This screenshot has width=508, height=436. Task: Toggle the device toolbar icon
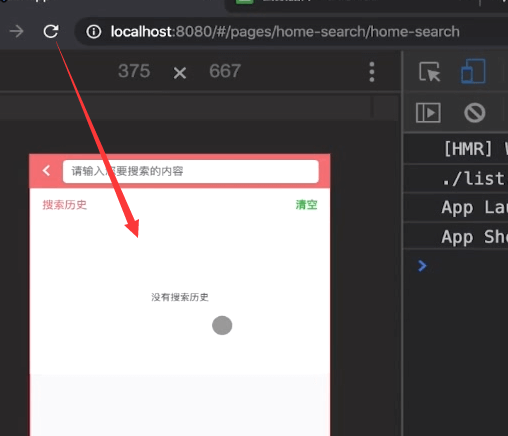(x=473, y=71)
